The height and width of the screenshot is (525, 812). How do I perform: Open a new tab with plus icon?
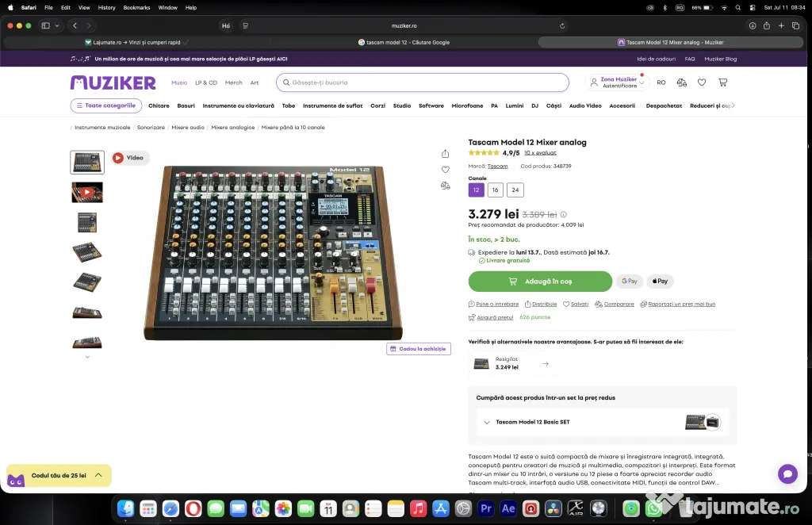point(781,25)
